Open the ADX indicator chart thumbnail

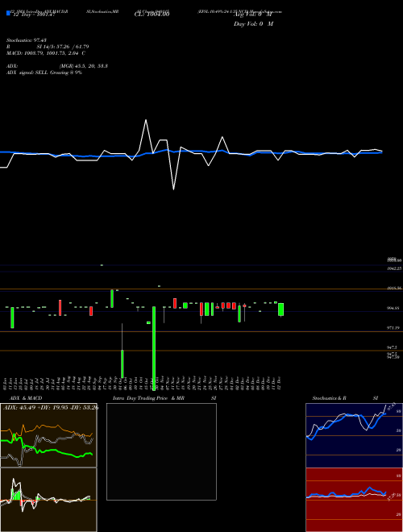(48, 435)
